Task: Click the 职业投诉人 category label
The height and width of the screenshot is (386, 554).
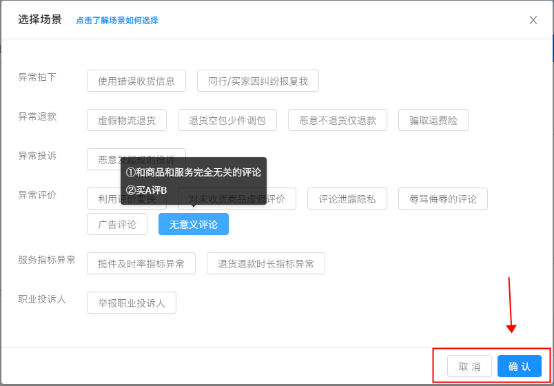Action: click(42, 299)
